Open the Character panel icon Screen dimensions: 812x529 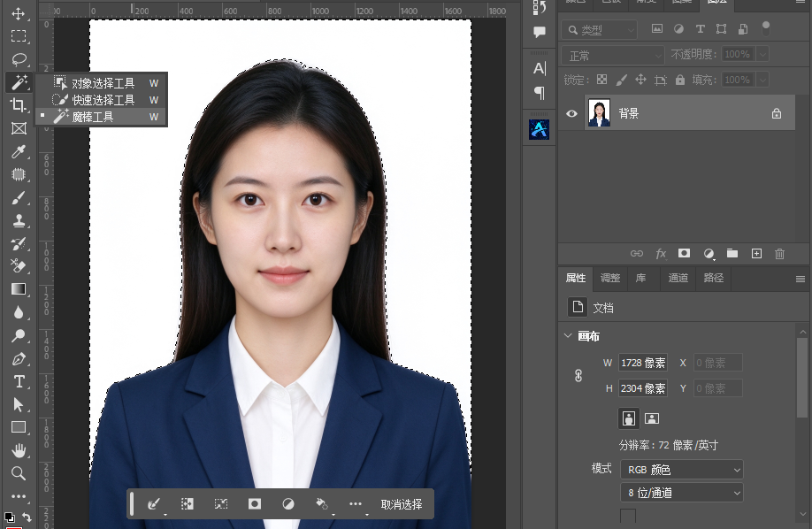click(539, 68)
